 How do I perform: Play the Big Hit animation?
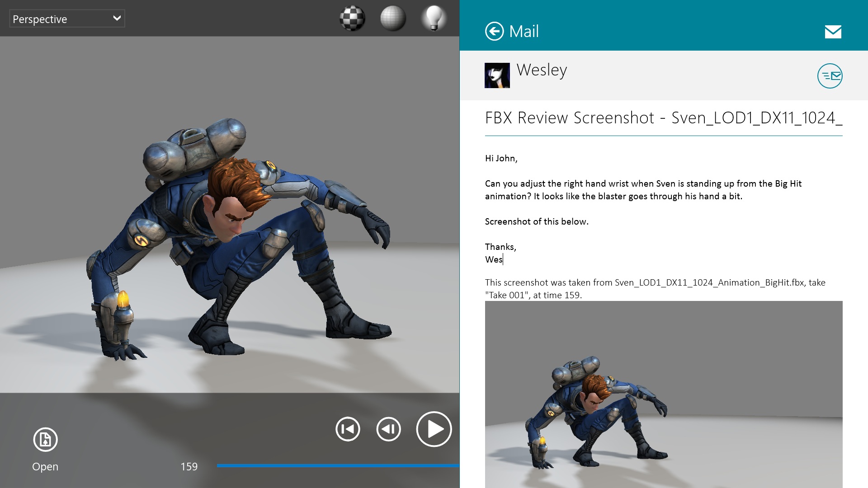tap(434, 429)
